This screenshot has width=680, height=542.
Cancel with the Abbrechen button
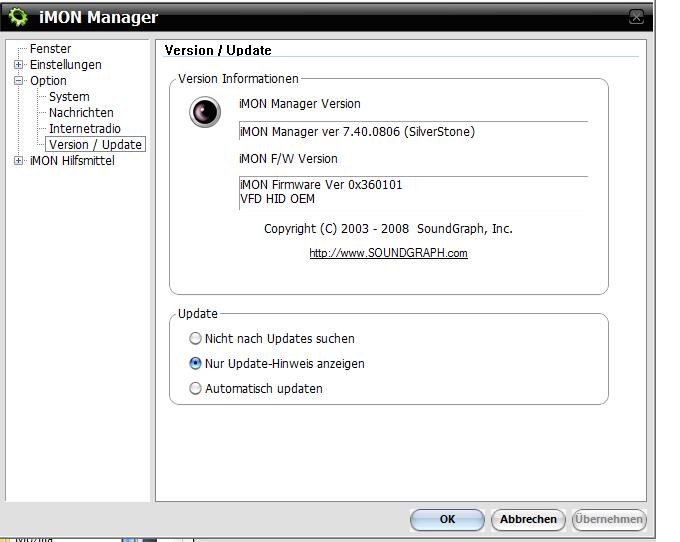[x=528, y=519]
